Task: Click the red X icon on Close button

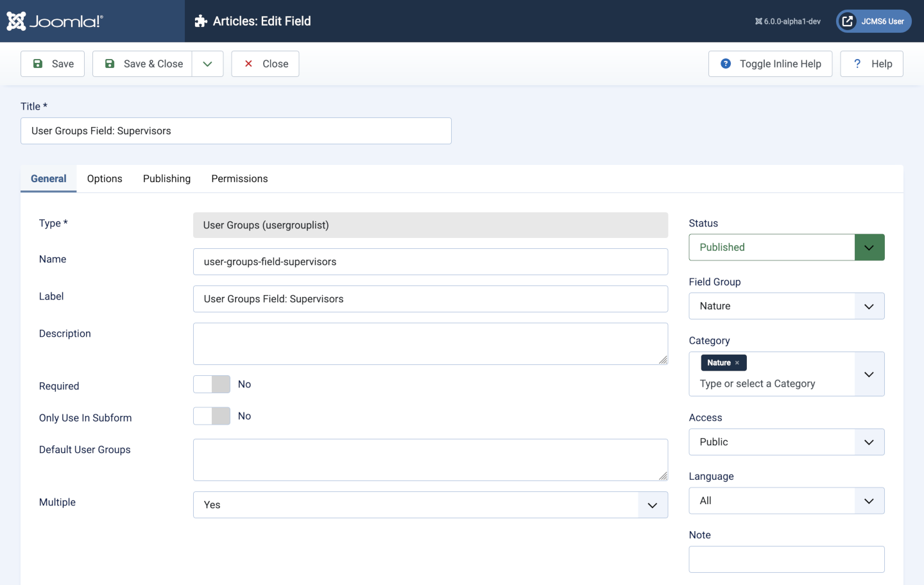Action: (248, 64)
